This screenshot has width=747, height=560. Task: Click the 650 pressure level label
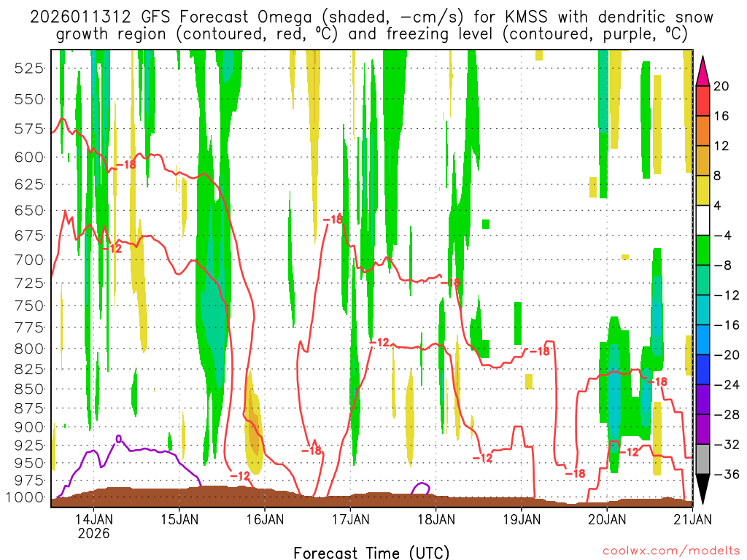coord(28,211)
